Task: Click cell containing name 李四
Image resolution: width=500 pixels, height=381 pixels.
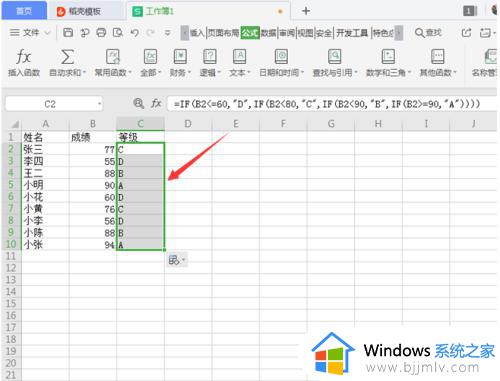Action: pyautogui.click(x=45, y=161)
